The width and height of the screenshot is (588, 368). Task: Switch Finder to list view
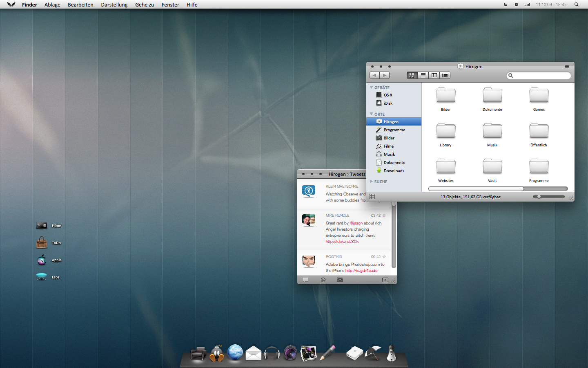click(423, 75)
